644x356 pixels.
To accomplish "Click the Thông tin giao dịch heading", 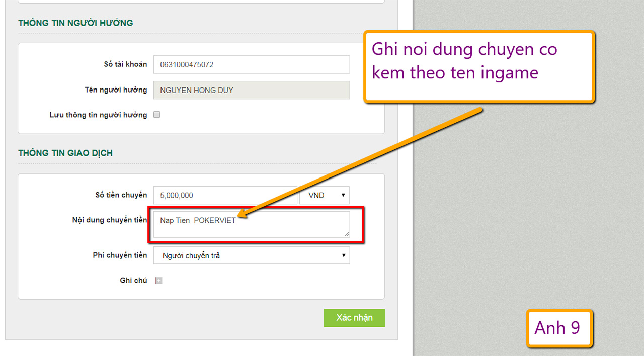I will point(65,153).
